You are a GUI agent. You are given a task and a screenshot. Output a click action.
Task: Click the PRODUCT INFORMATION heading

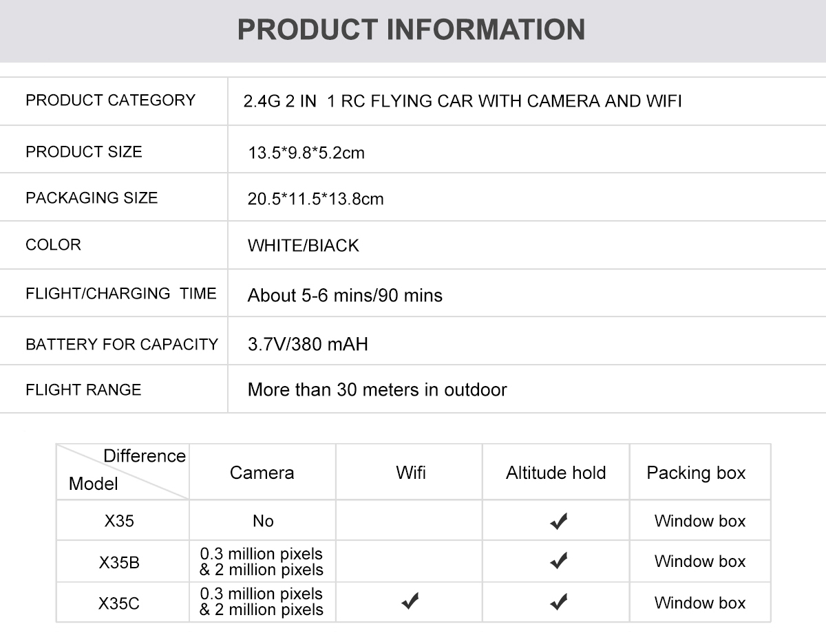click(412, 30)
